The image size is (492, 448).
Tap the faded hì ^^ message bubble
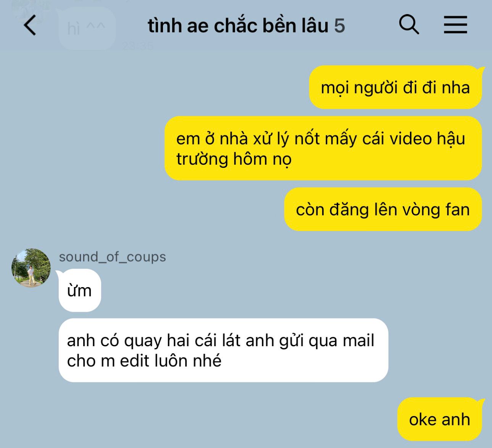point(87,29)
